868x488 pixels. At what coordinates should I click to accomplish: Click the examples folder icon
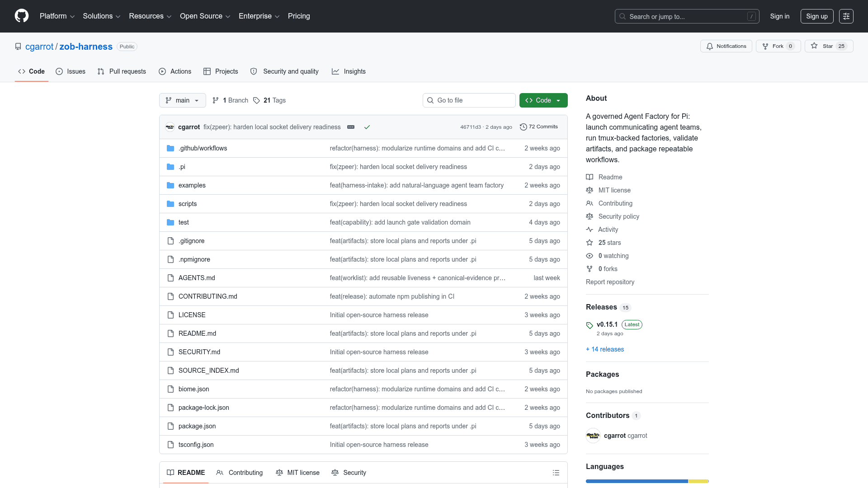(x=170, y=185)
